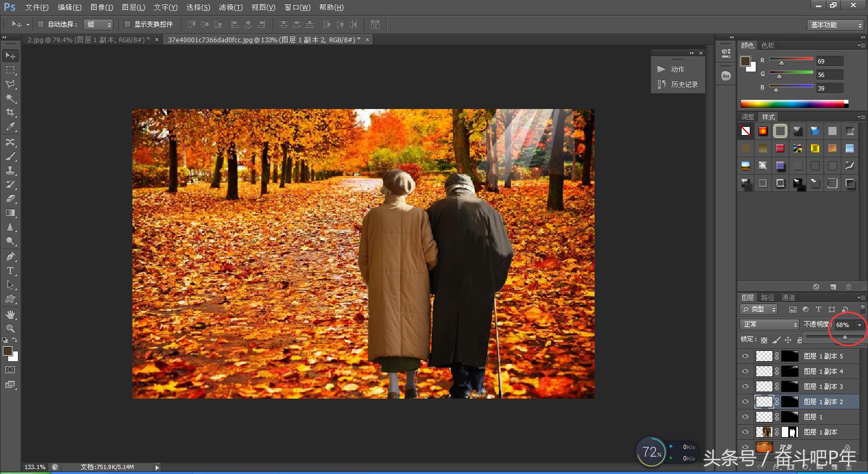Open the blend mode 正常 dropdown
This screenshot has height=474, width=868.
click(769, 324)
